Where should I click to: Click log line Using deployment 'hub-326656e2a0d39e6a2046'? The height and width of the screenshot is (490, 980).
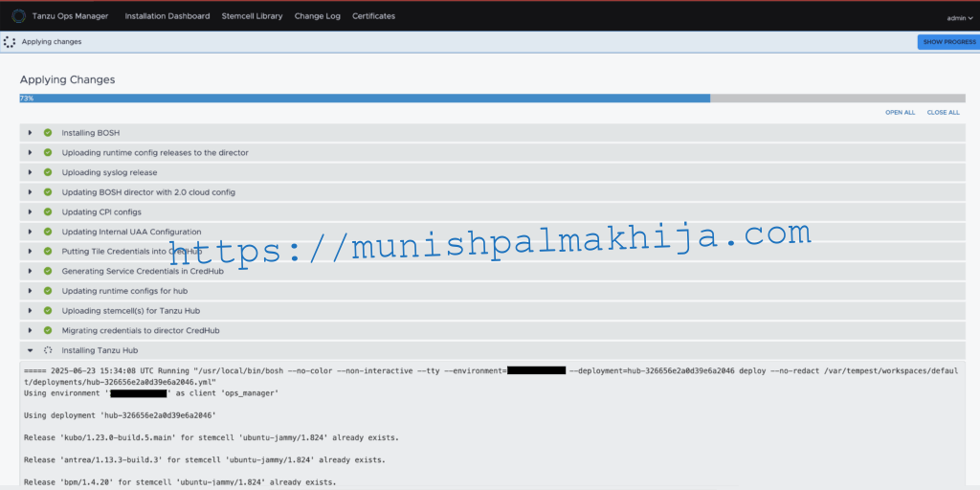pos(120,415)
